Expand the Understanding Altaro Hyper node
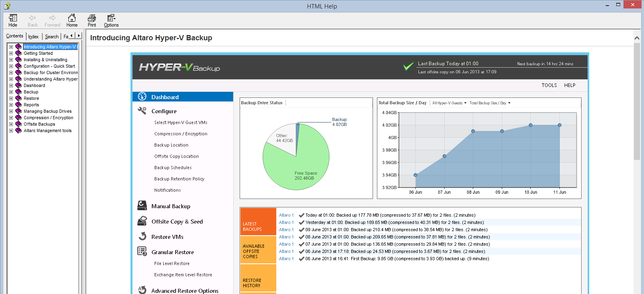The height and width of the screenshot is (294, 644). tap(11, 79)
